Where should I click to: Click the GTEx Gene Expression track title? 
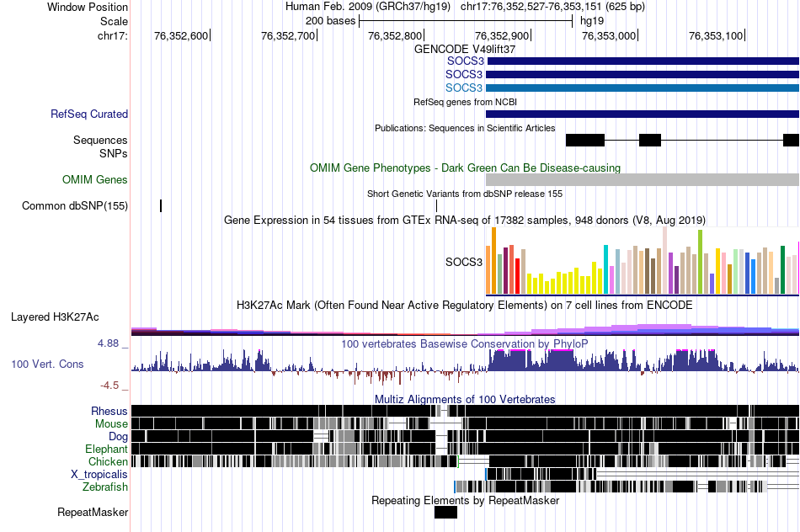coord(465,221)
